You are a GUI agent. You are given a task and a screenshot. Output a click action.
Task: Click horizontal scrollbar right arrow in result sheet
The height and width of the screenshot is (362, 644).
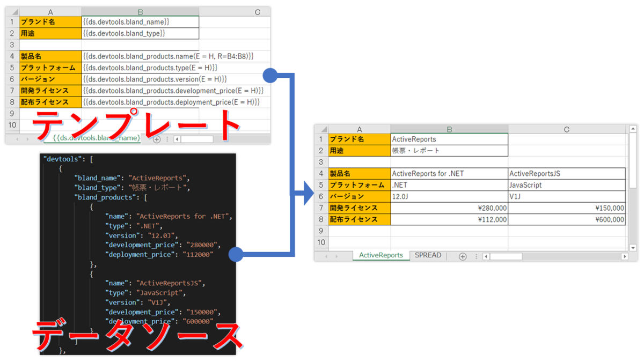pyautogui.click(x=625, y=256)
